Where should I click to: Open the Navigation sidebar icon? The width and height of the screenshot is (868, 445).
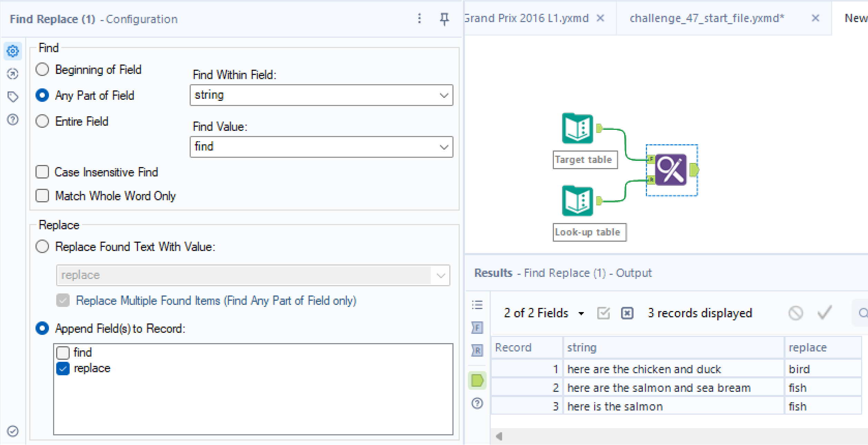click(x=13, y=74)
